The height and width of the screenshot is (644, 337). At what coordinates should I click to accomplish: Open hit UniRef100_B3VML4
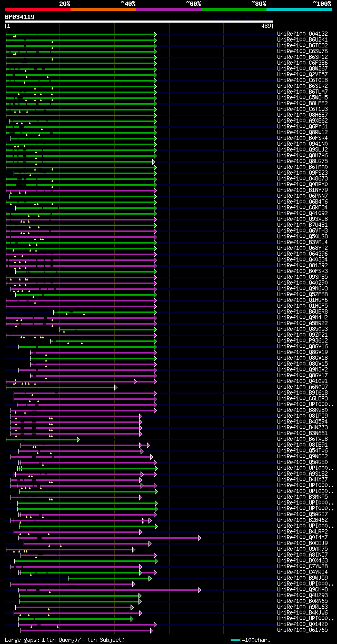[302, 243]
